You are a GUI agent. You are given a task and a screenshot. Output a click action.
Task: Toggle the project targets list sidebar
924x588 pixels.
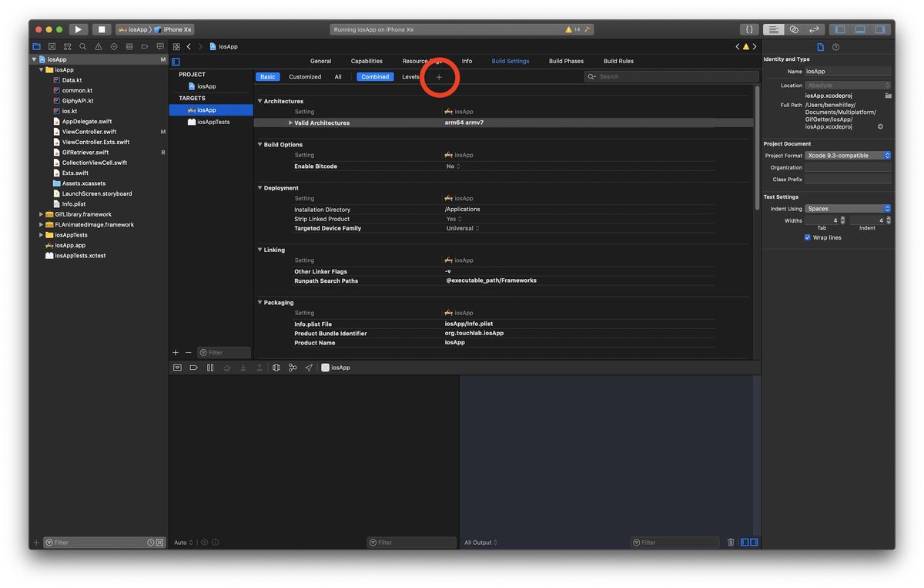(176, 62)
